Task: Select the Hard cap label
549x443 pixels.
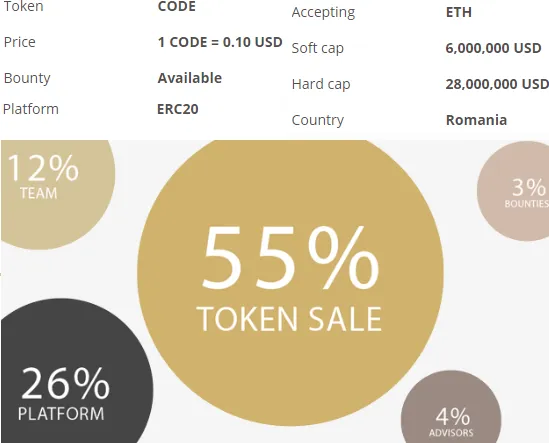Action: pos(321,84)
